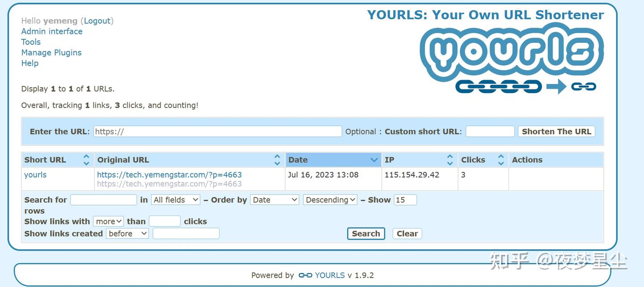Click the ascending arrow on the Clicks header
The height and width of the screenshot is (287, 644).
click(x=501, y=156)
